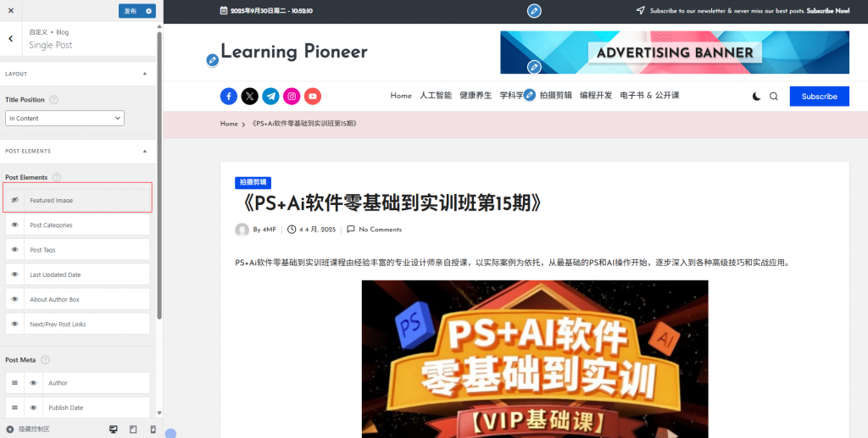Open the publish settings gear
The width and height of the screenshot is (868, 438).
[x=148, y=11]
